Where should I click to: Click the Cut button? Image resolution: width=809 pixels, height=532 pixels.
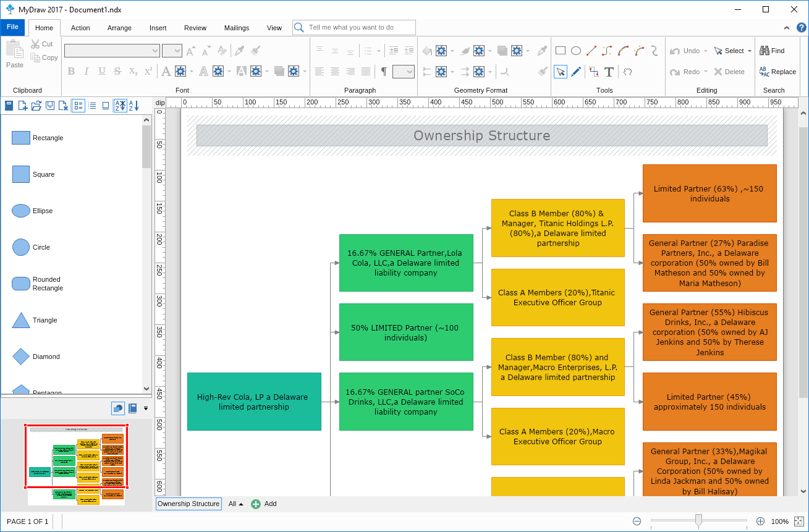pos(43,44)
